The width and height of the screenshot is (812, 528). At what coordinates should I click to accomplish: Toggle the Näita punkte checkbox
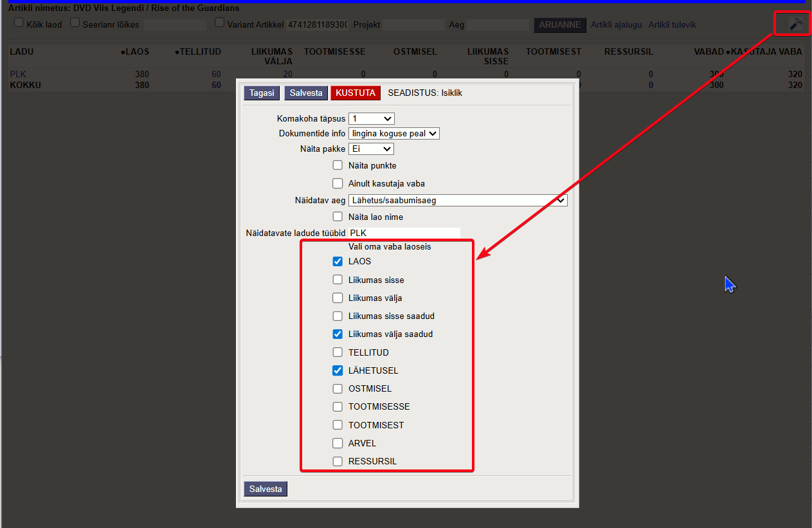pyautogui.click(x=338, y=165)
